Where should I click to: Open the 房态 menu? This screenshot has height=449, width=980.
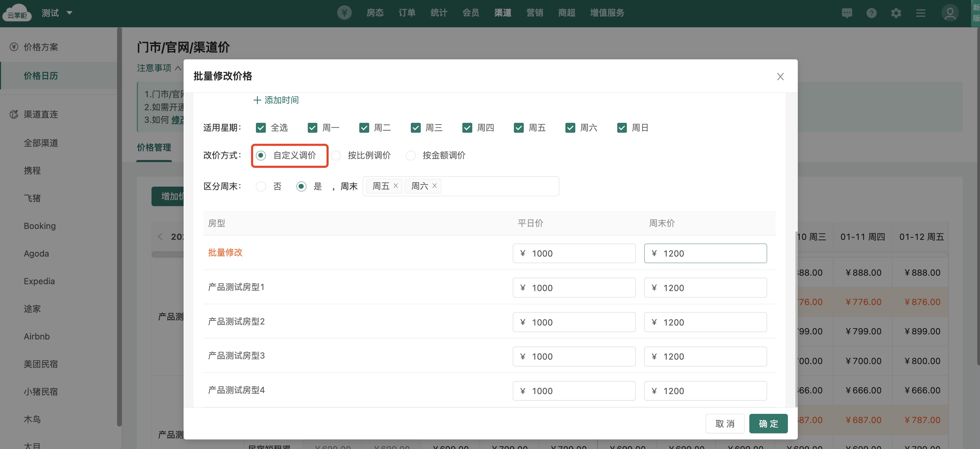click(x=375, y=13)
